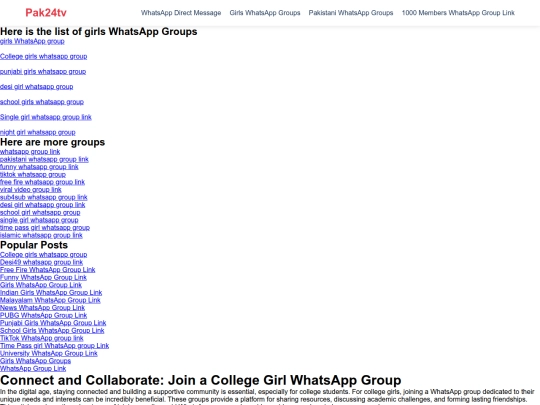Click the 'Connect and Collaborate' article heading
The width and height of the screenshot is (540, 405).
point(200,380)
